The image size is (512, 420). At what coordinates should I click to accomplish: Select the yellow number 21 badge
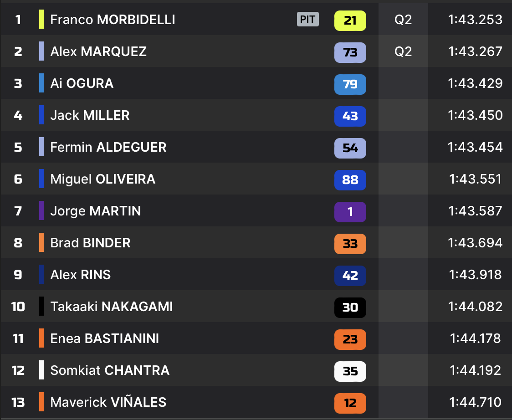(x=350, y=20)
